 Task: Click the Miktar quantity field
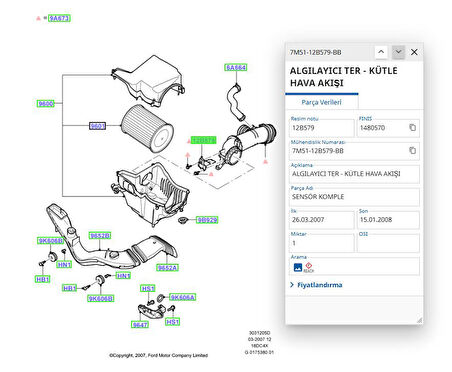click(x=322, y=243)
